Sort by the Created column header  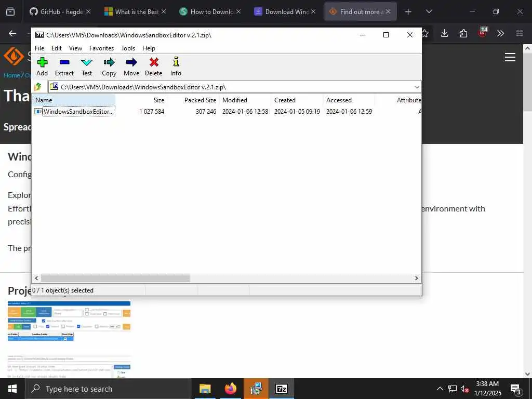(297, 100)
